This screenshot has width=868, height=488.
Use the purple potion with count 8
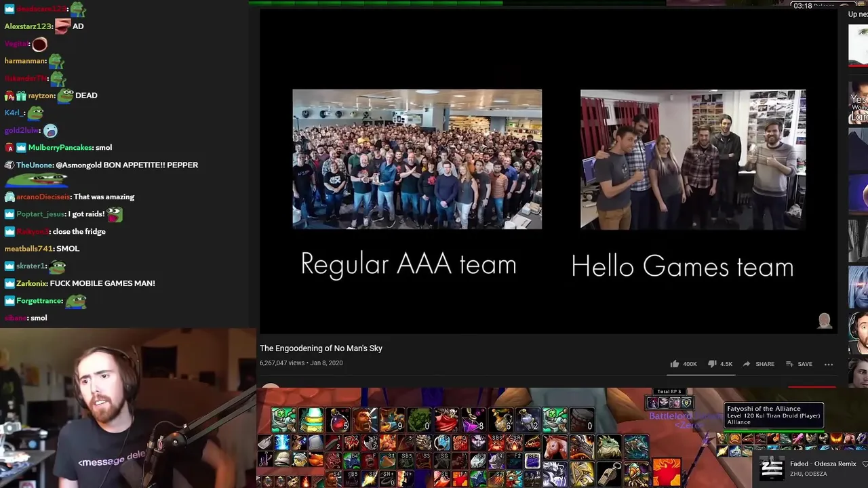click(473, 420)
